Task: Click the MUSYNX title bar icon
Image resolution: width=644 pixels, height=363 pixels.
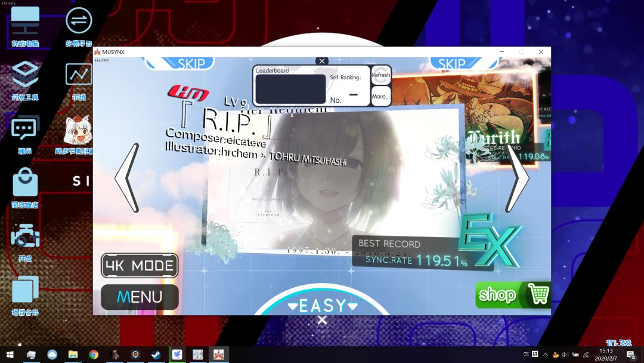Action: point(97,52)
